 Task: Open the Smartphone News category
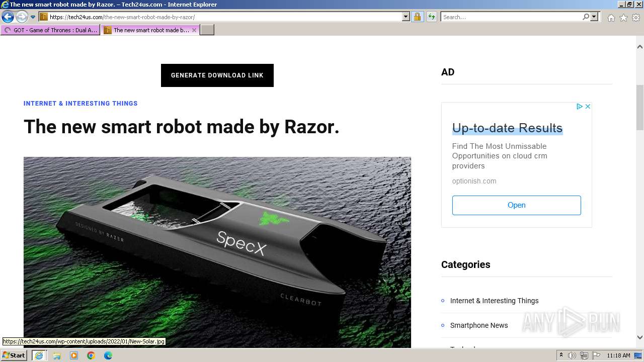coord(479,325)
